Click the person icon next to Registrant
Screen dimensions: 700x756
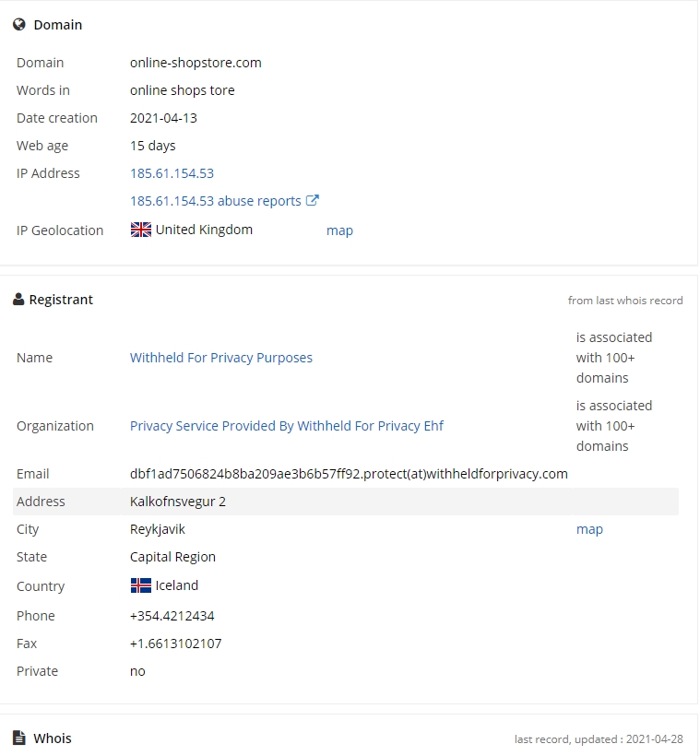(x=18, y=300)
